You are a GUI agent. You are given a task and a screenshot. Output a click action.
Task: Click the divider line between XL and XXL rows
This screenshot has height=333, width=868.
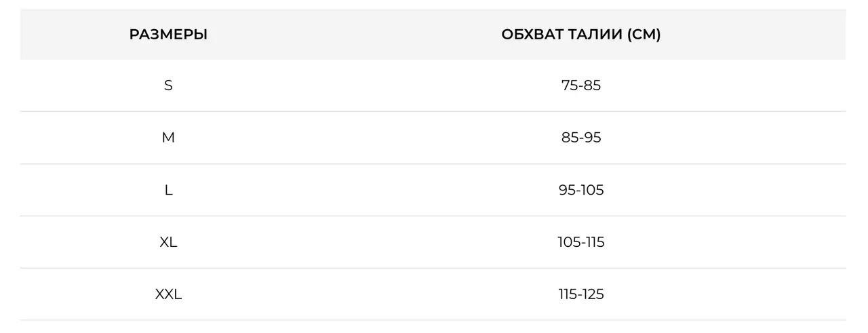(433, 268)
